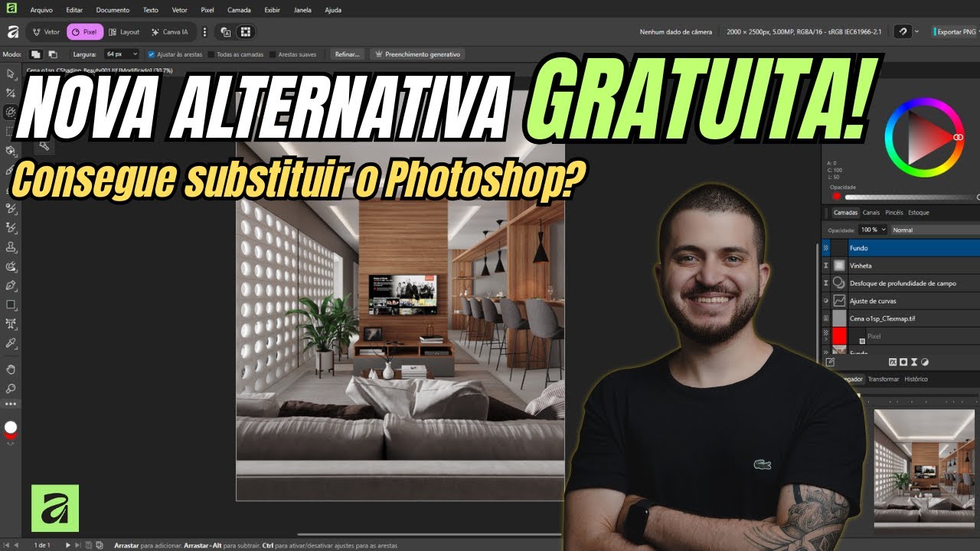Open the Camada menu

(239, 11)
